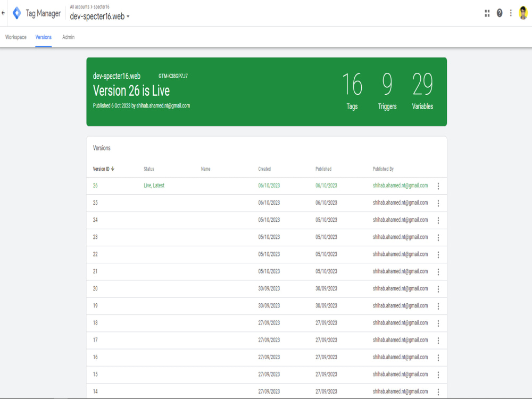
Task: Open the Google apps grid icon
Action: (487, 13)
